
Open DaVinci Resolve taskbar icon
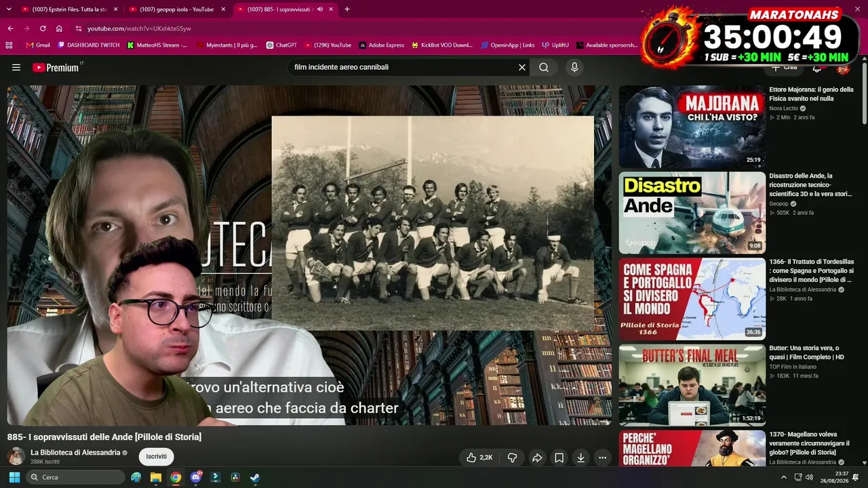[235, 477]
